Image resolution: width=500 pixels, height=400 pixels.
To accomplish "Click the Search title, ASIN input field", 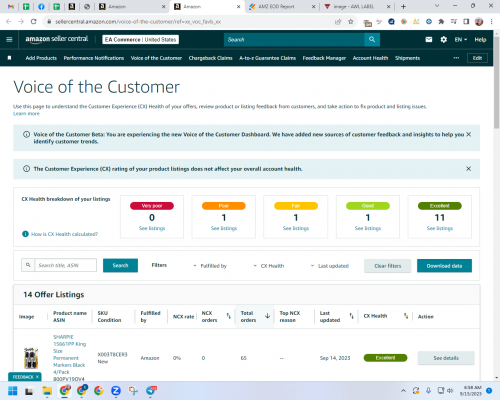I will click(66, 265).
